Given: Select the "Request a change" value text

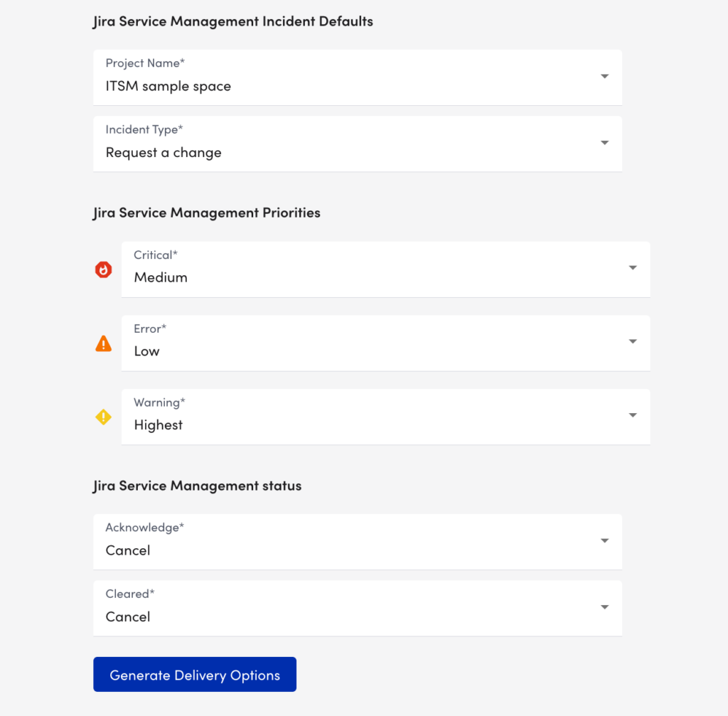Looking at the screenshot, I should tap(163, 152).
